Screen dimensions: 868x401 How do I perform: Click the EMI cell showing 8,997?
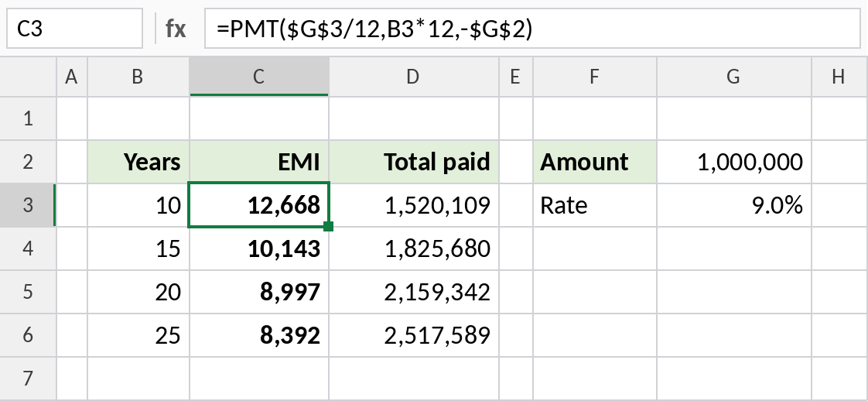259,292
